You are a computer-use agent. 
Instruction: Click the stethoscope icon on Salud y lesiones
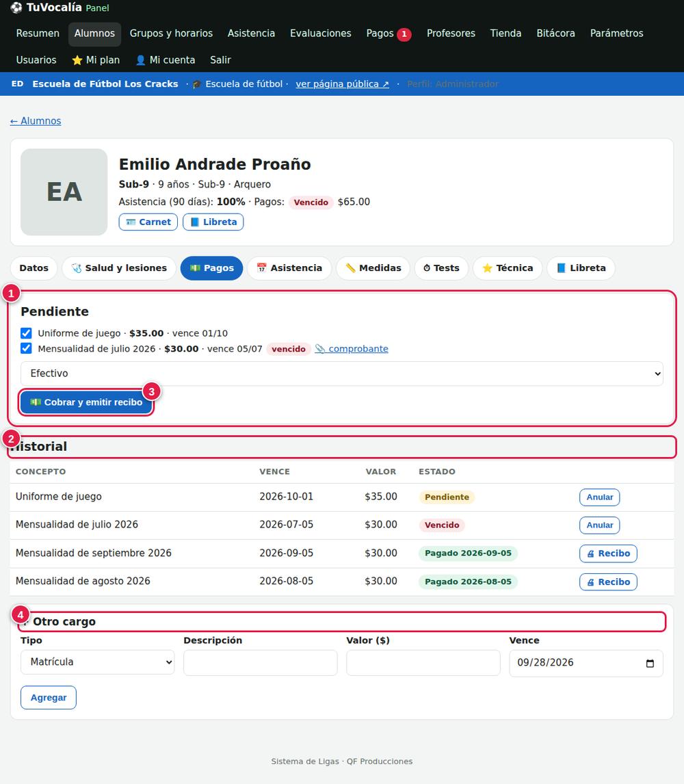point(77,268)
